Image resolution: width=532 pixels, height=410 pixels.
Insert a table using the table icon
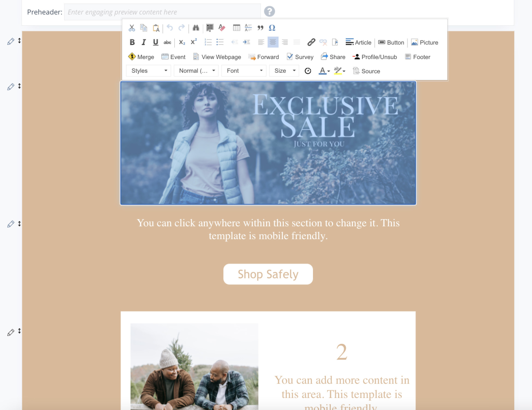click(x=236, y=28)
